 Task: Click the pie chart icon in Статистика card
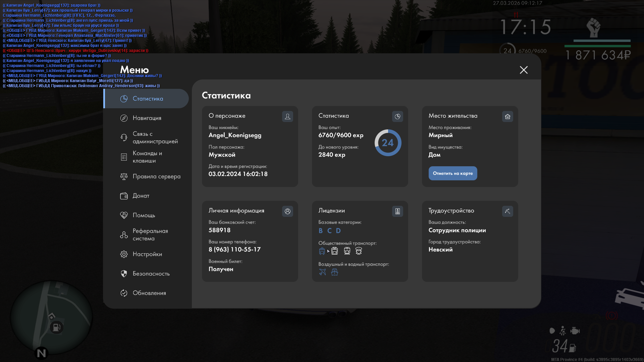point(397,116)
